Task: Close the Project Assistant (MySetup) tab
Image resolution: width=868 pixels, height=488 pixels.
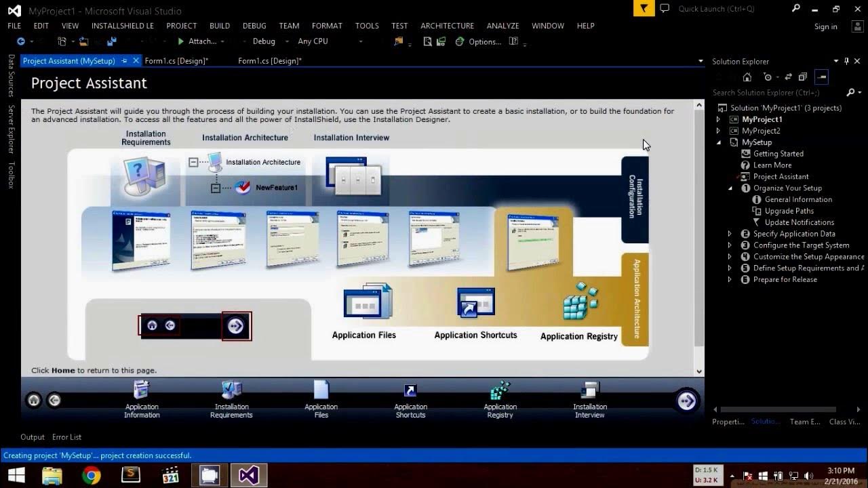Action: coord(136,60)
